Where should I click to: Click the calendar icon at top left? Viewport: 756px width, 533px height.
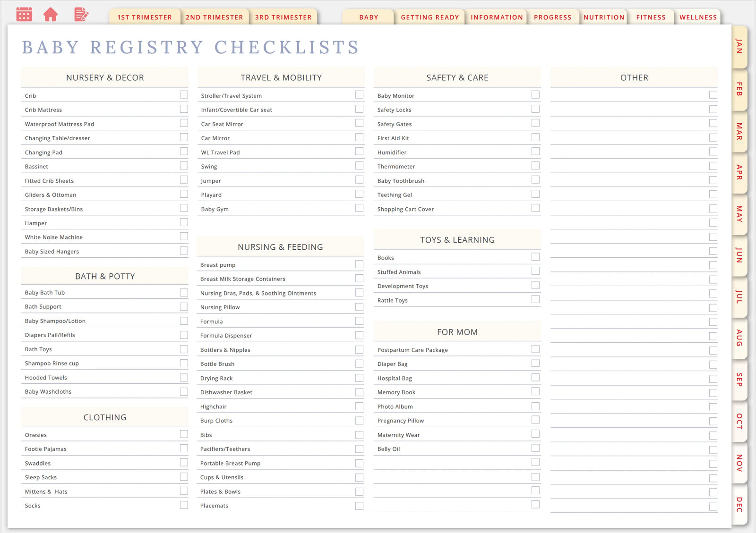point(24,15)
